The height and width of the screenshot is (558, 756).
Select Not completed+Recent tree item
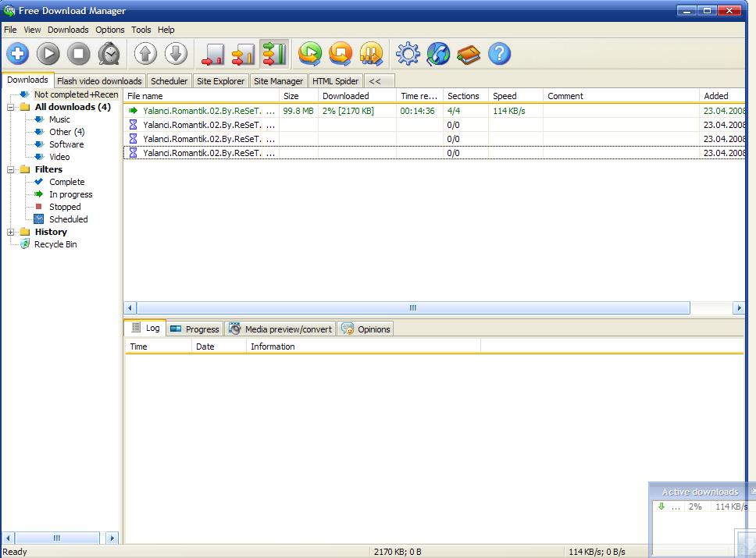77,94
